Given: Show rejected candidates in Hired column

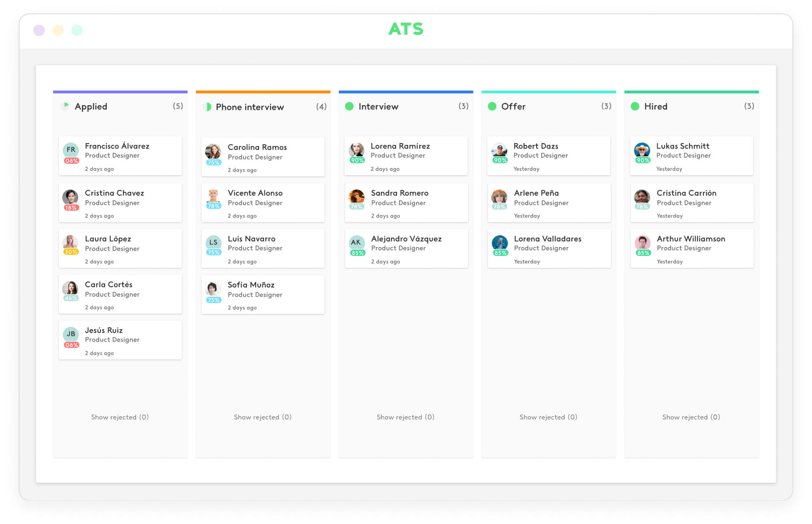Looking at the screenshot, I should (x=691, y=417).
